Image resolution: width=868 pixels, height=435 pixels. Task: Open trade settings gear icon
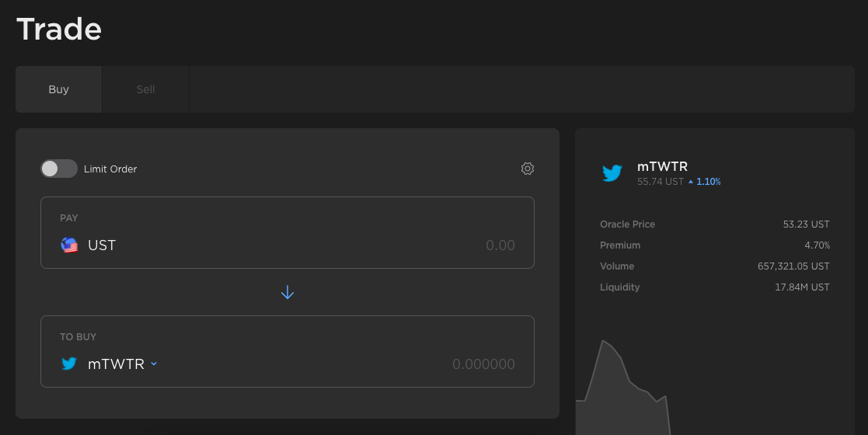[x=528, y=169]
